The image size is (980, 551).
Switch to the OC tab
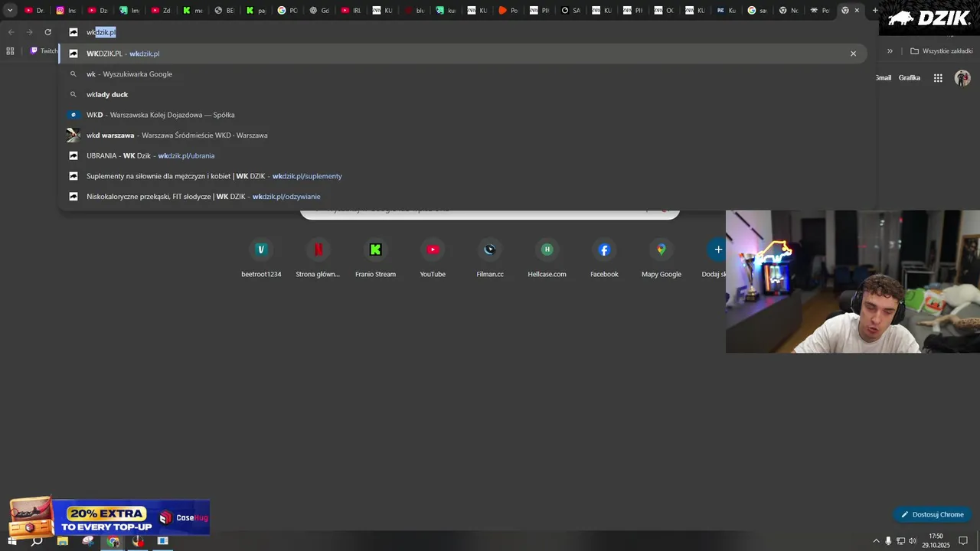click(665, 11)
